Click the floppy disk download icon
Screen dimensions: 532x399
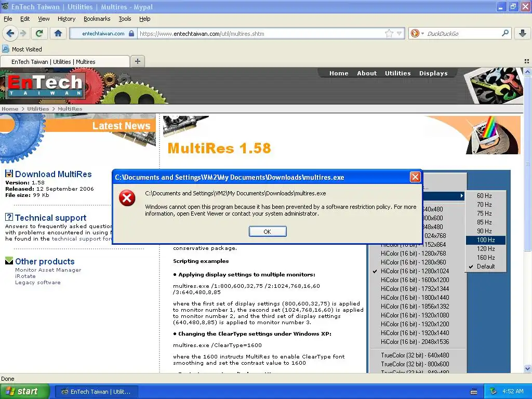click(9, 174)
